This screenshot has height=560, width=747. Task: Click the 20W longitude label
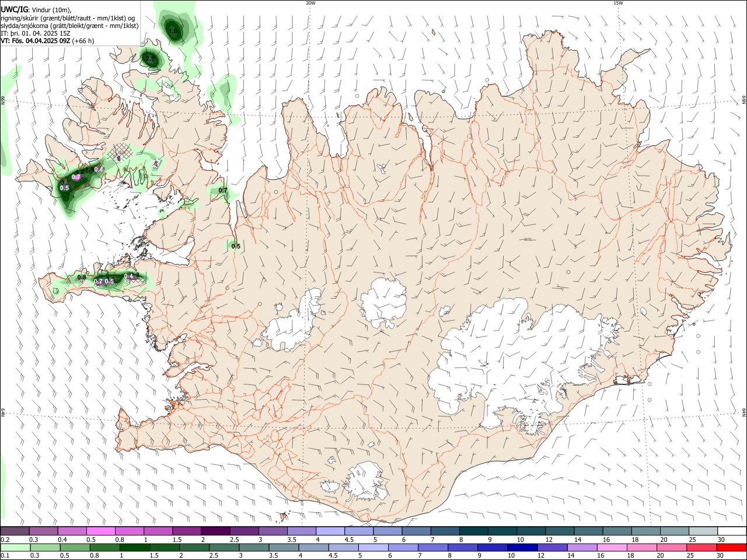[x=310, y=3]
